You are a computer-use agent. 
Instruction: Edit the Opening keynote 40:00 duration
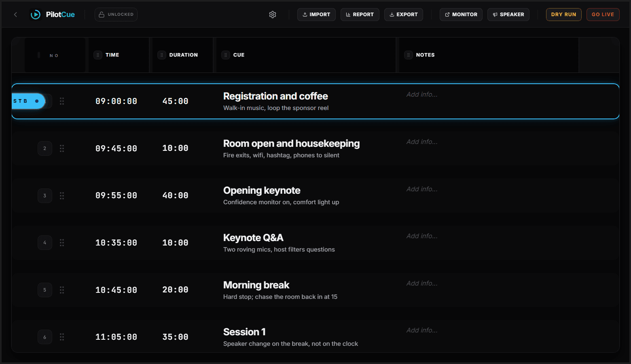[x=176, y=196]
